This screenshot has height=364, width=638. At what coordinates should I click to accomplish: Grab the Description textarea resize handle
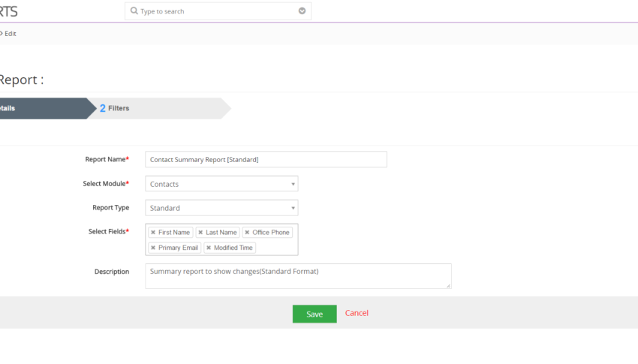448,285
